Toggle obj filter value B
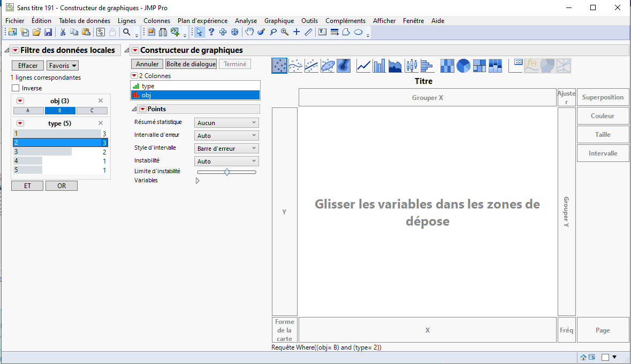631x364 pixels. pos(60,111)
